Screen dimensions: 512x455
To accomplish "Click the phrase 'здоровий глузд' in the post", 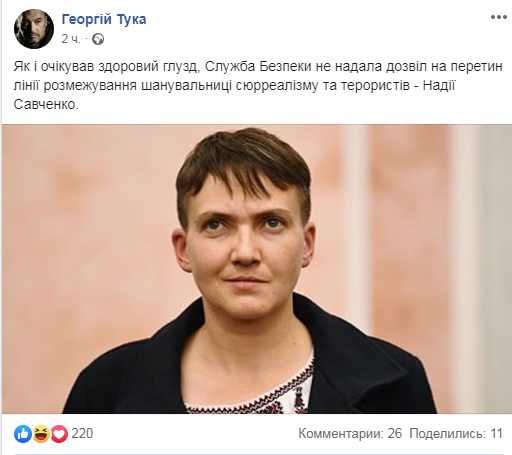I will tap(149, 67).
